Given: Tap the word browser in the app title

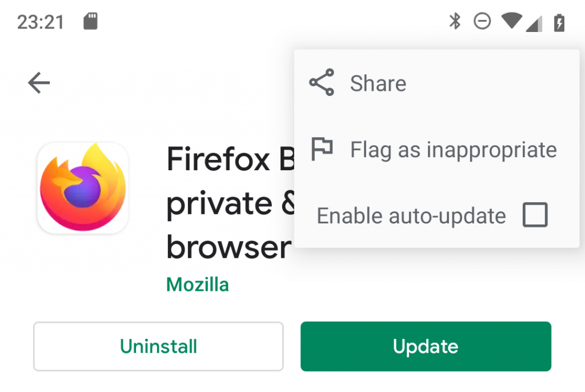Looking at the screenshot, I should (x=229, y=247).
